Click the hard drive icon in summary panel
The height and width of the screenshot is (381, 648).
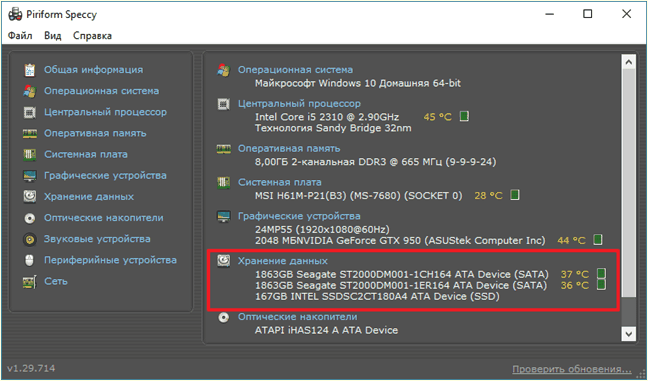(x=224, y=261)
